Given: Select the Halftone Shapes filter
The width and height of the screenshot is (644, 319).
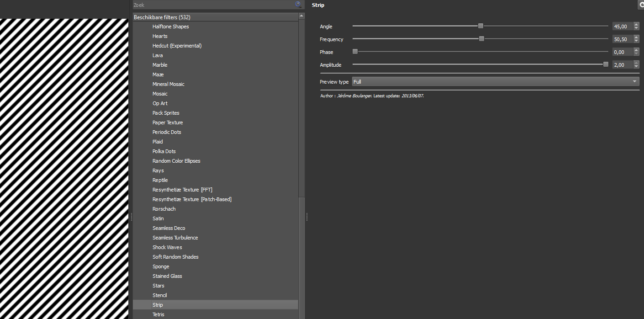Looking at the screenshot, I should 170,27.
